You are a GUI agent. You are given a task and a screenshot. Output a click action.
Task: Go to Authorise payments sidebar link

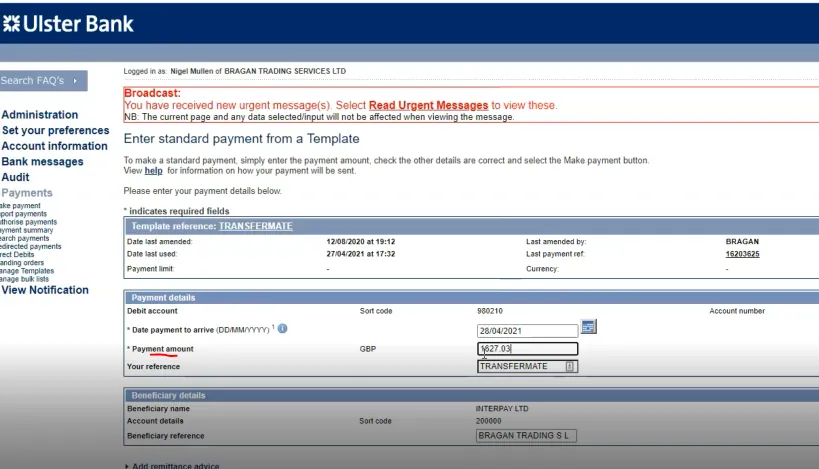tap(28, 222)
